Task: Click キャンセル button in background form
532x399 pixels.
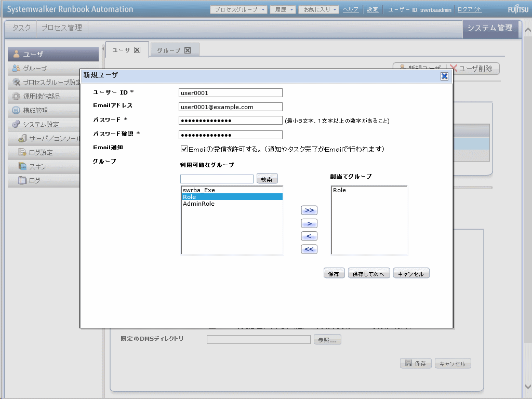Action: 453,363
